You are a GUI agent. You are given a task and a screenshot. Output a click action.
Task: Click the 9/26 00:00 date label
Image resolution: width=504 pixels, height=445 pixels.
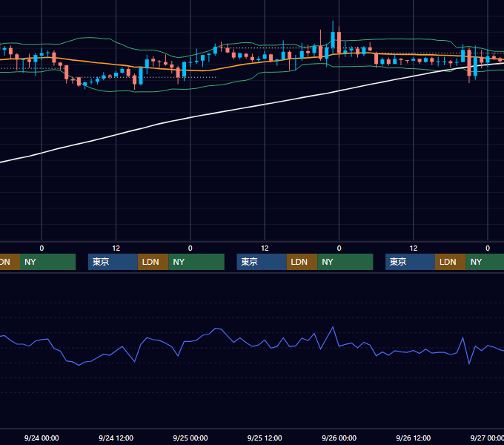coord(339,438)
